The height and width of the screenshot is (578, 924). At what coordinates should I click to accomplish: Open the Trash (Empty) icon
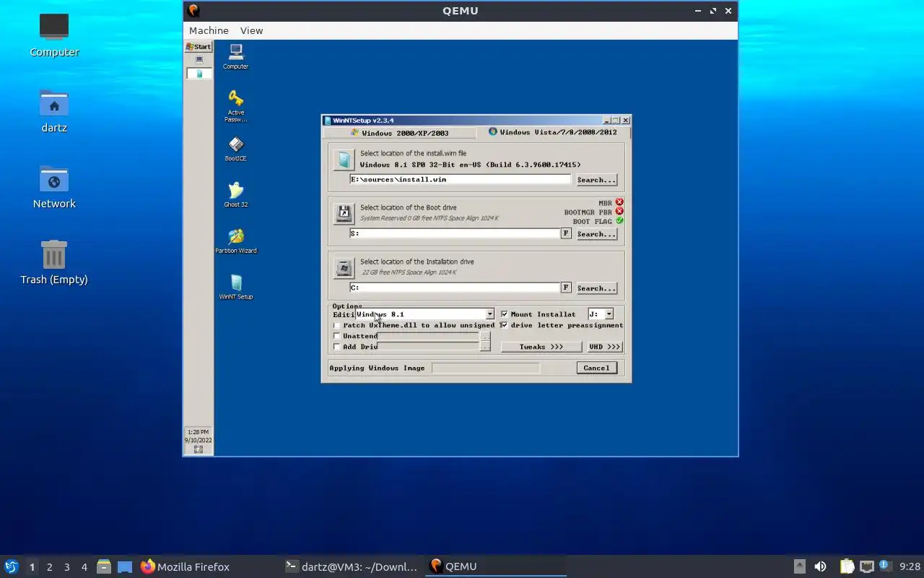[54, 262]
